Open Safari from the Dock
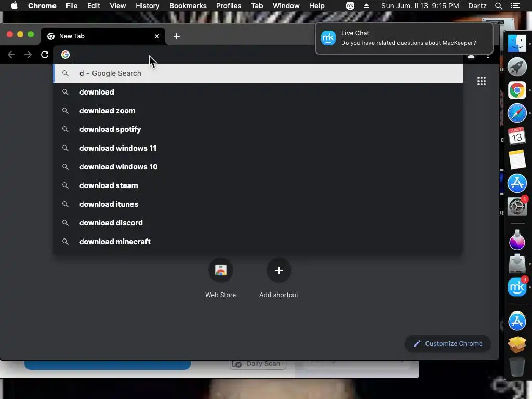532x399 pixels. click(x=517, y=113)
